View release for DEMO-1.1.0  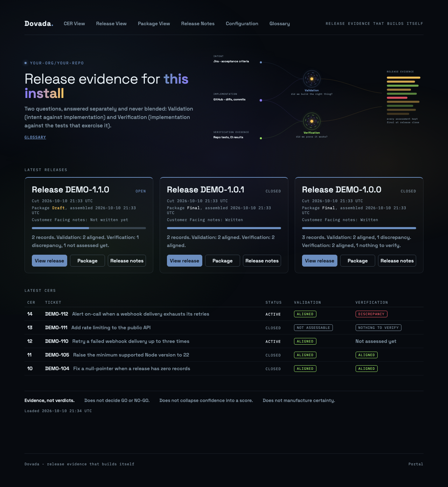click(49, 261)
